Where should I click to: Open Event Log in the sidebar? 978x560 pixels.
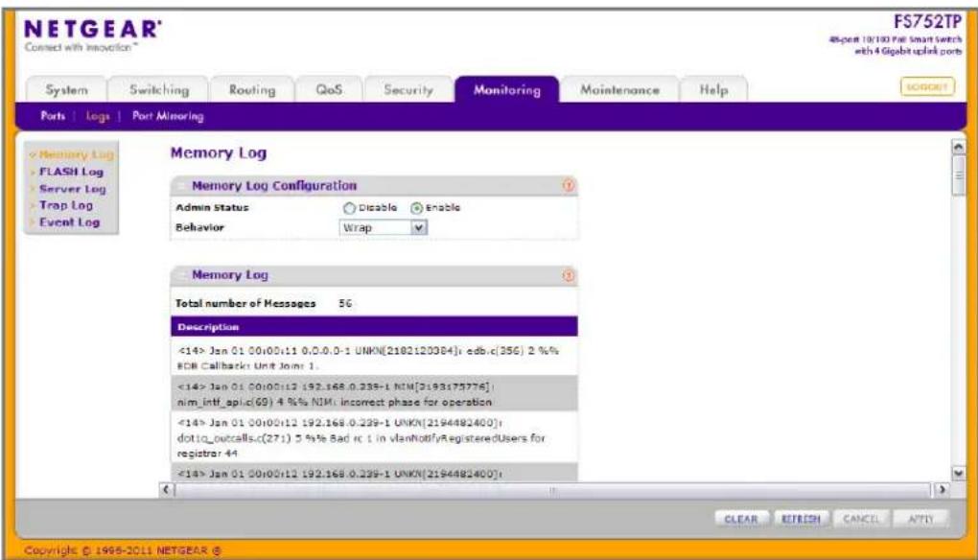click(x=69, y=222)
